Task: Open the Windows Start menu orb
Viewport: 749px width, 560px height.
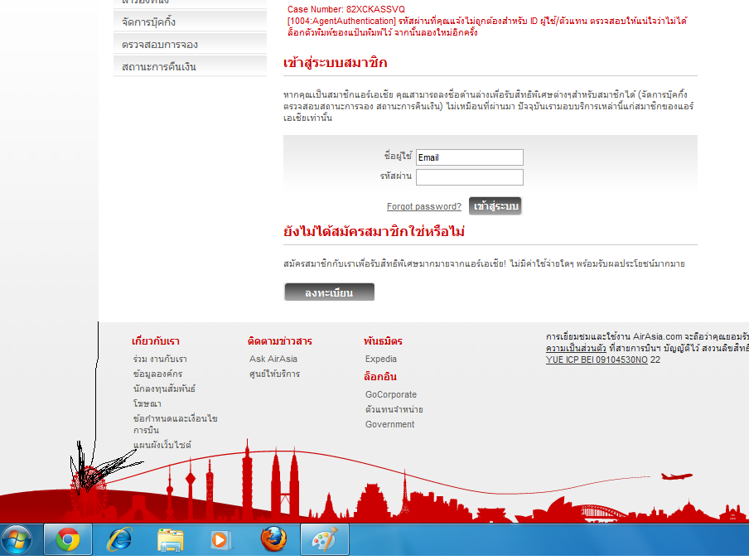Action: pyautogui.click(x=17, y=540)
